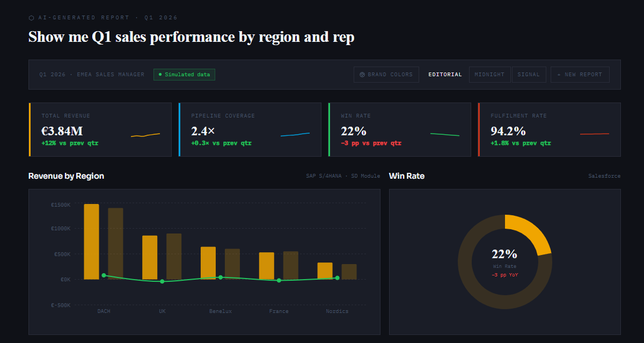Select the Editorial theme tab

[x=445, y=75]
